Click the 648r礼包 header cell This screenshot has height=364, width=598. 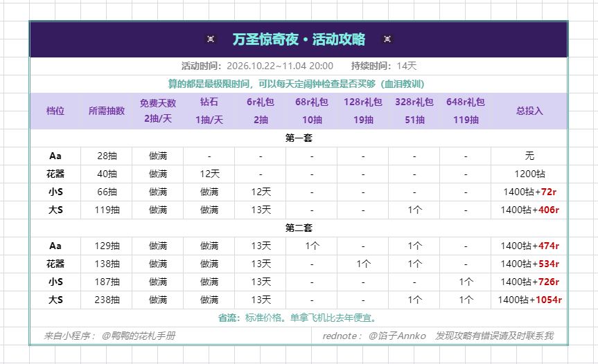(466, 111)
